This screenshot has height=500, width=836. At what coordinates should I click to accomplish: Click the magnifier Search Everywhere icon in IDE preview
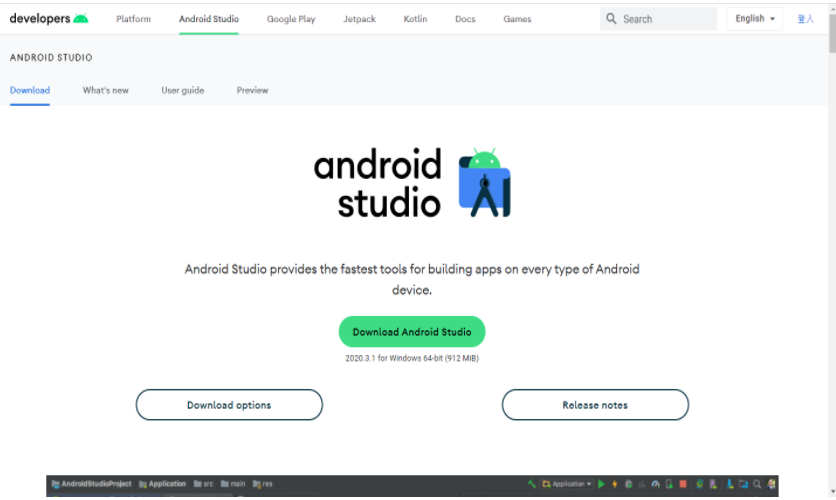coord(757,484)
